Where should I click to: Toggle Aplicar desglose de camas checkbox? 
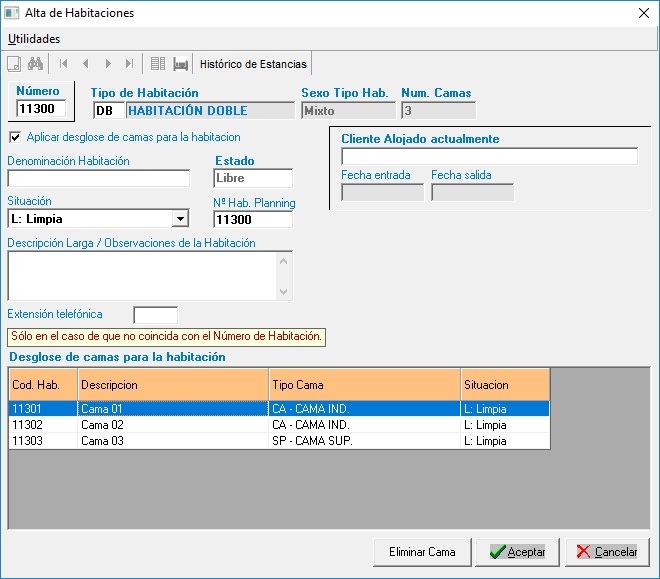tap(15, 137)
